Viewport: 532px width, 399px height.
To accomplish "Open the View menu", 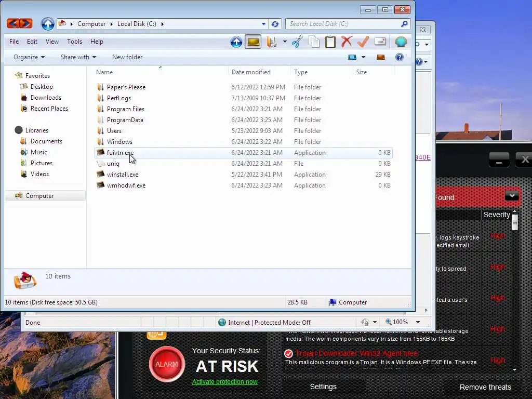I will tap(52, 42).
